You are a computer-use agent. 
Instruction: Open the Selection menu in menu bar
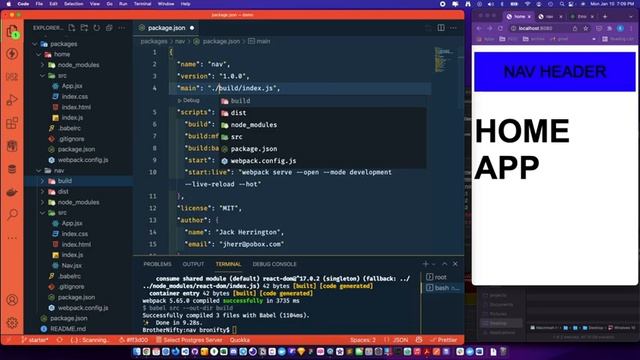(73, 4)
